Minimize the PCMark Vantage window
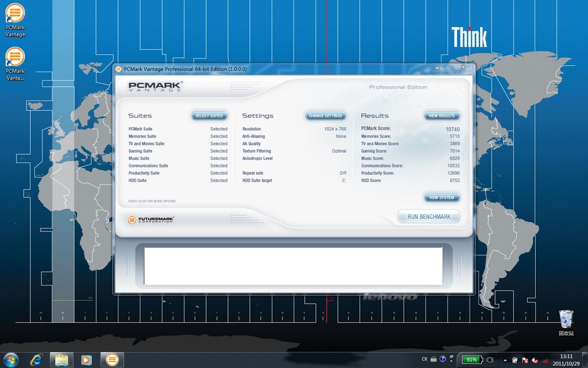This screenshot has height=368, width=588. click(x=437, y=68)
